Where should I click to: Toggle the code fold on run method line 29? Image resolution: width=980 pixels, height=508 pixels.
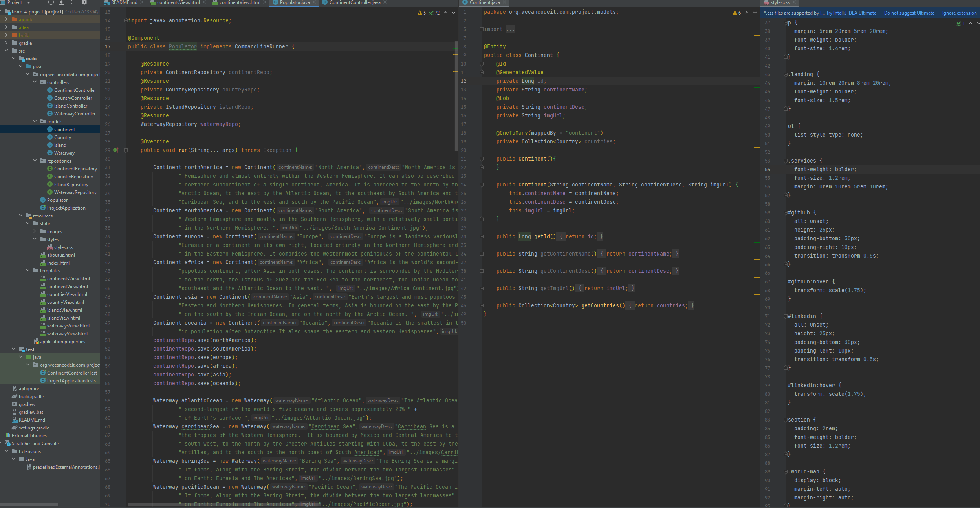[x=126, y=150]
